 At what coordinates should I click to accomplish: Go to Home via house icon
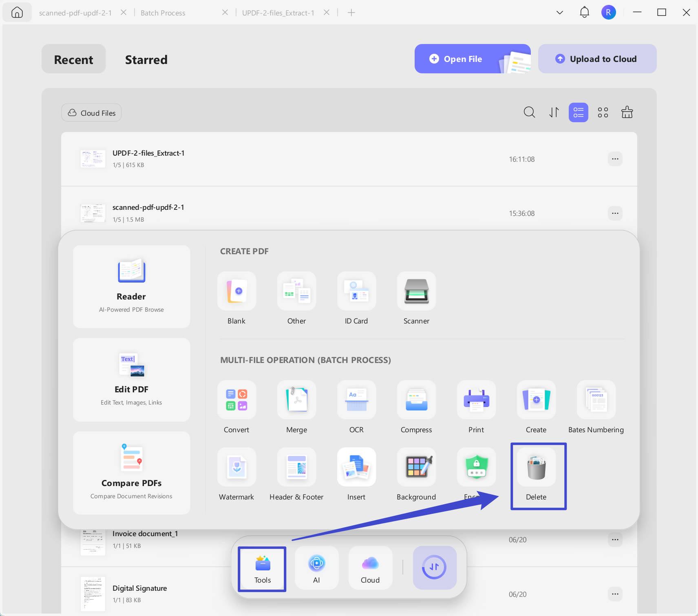[17, 12]
